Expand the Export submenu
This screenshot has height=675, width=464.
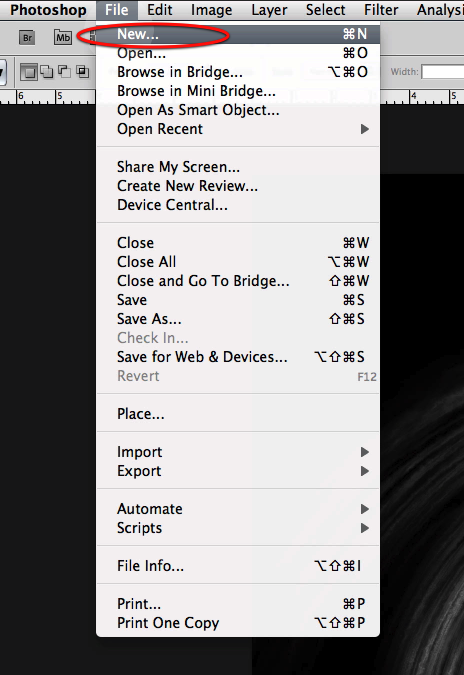coord(238,471)
